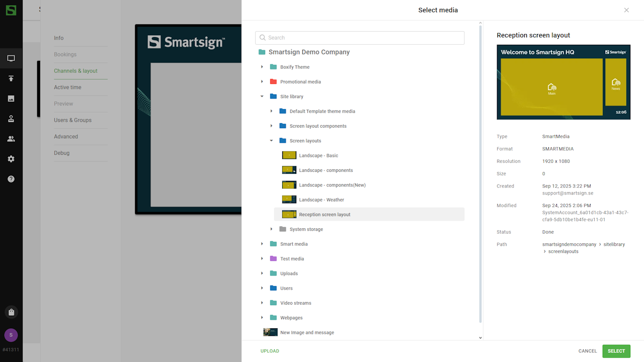The height and width of the screenshot is (362, 644).
Task: Select the Landscape - Weather layout
Action: [321, 200]
